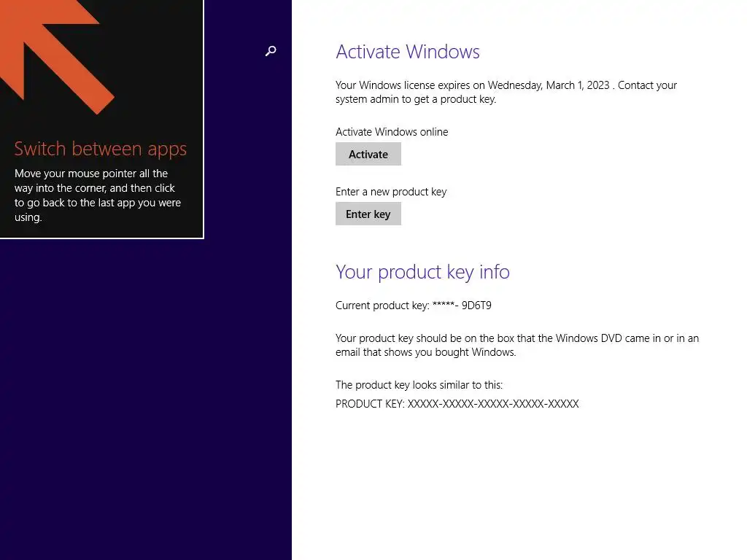
Task: Click the 'Activate Windows online' label
Action: (392, 132)
